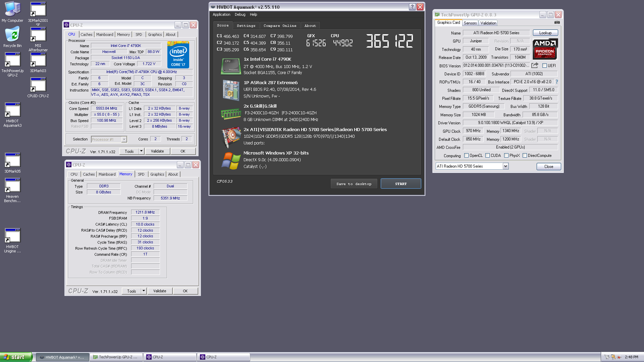The image size is (644, 362).
Task: Launch MSI Afterburner desktop shortcut
Action: (x=38, y=40)
